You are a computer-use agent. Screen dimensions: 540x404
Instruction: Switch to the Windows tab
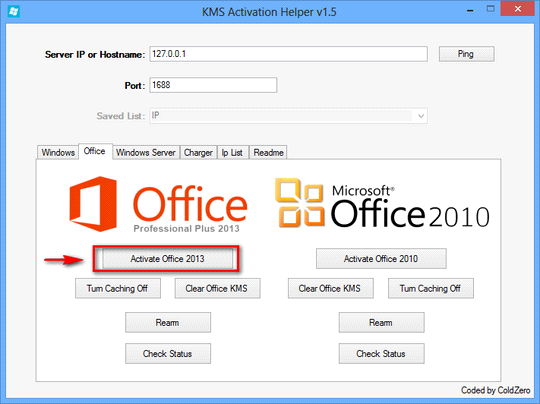(58, 152)
